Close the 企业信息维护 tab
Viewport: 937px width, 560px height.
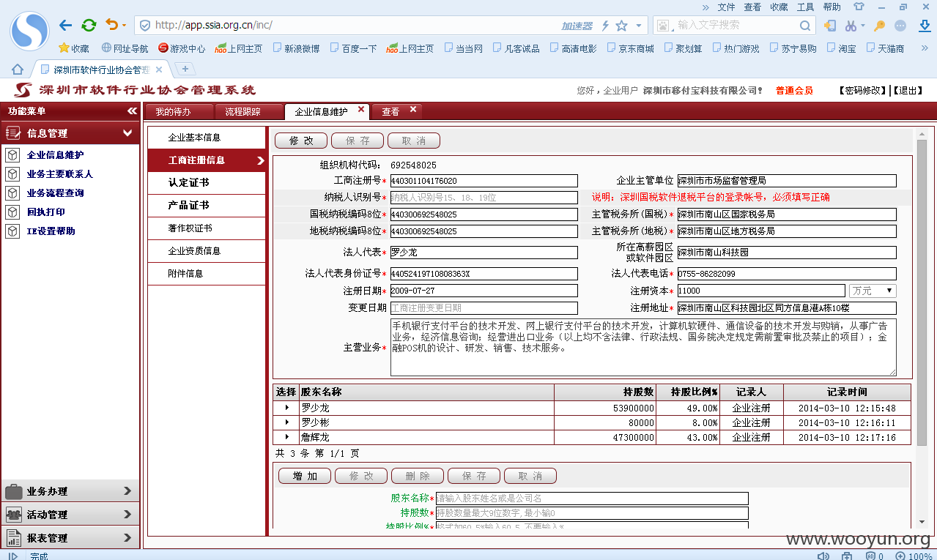coord(361,109)
